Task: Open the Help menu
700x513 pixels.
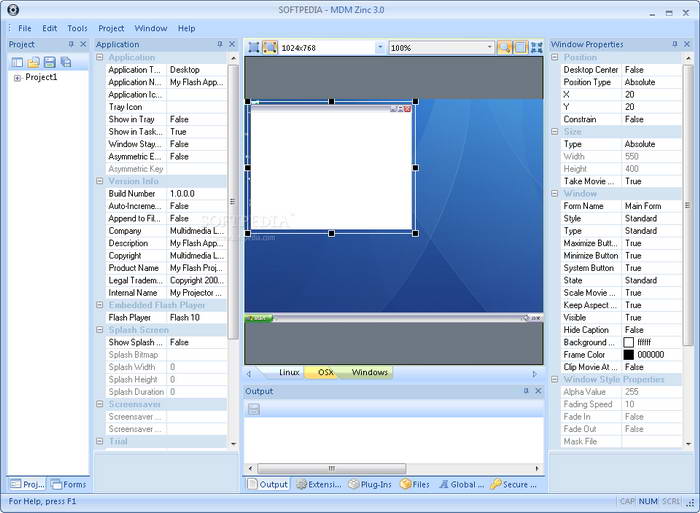Action: tap(187, 28)
